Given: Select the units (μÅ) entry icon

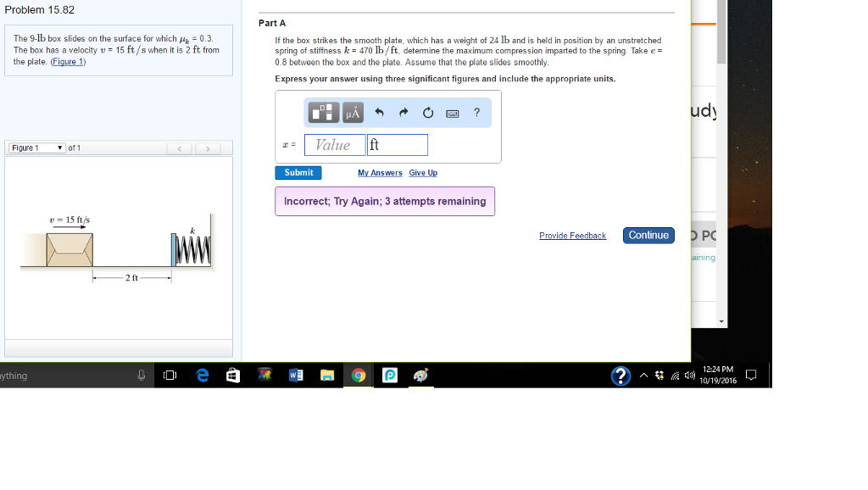Looking at the screenshot, I should coord(353,112).
